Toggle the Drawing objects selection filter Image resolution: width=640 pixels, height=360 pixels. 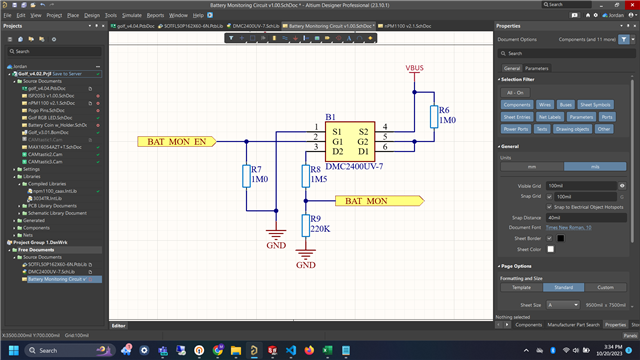tap(572, 129)
